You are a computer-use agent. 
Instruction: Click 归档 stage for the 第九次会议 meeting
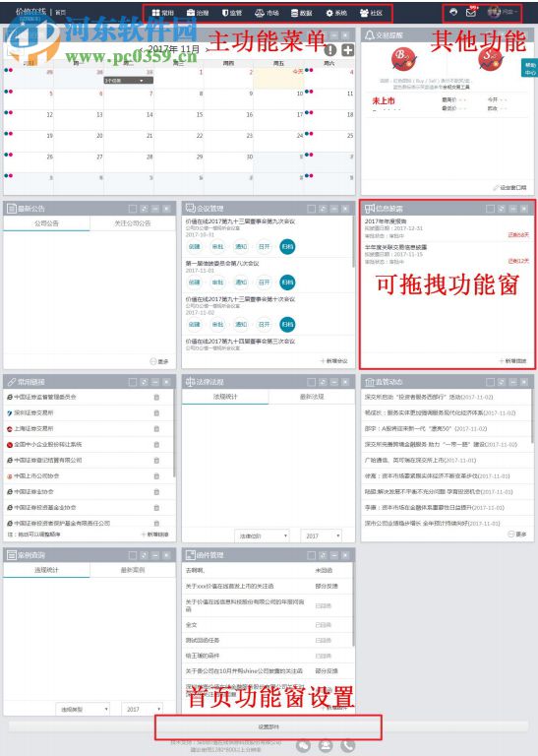(x=287, y=246)
